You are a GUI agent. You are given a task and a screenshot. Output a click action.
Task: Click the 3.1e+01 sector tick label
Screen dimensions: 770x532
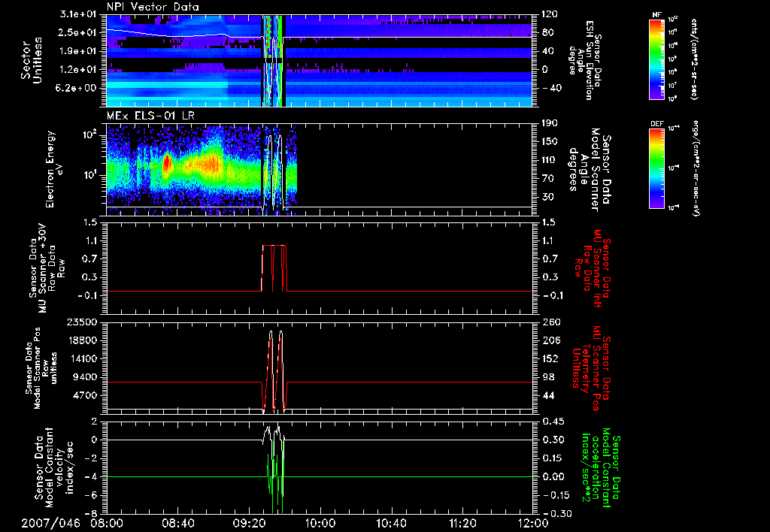pyautogui.click(x=79, y=14)
